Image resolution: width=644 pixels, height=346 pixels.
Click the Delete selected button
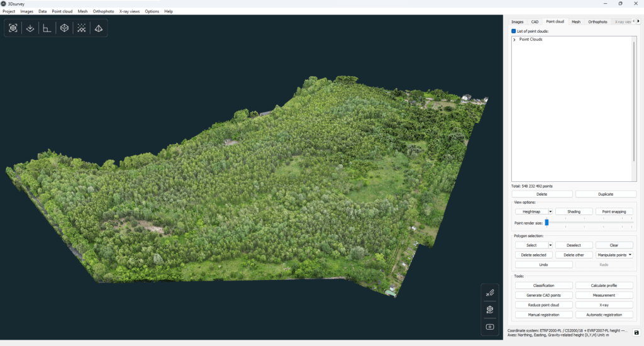pos(533,255)
